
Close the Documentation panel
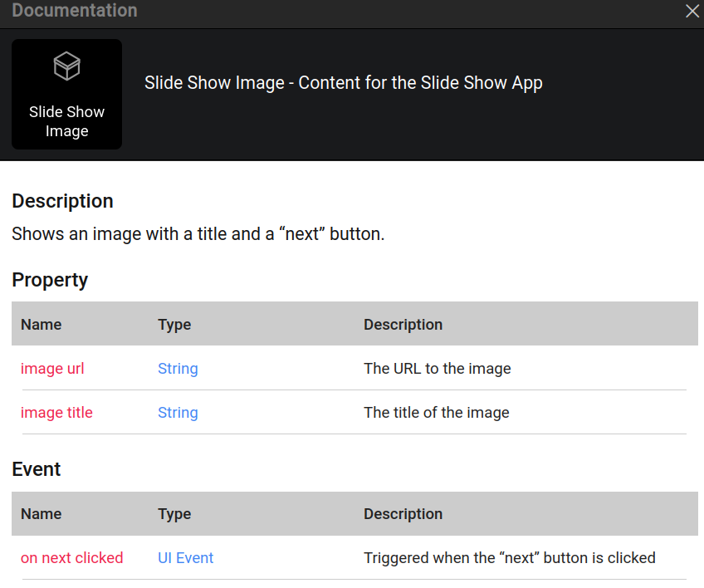pos(692,12)
